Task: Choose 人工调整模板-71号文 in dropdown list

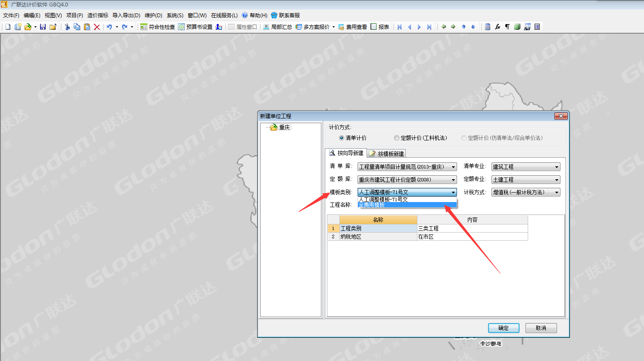Action: click(x=407, y=199)
